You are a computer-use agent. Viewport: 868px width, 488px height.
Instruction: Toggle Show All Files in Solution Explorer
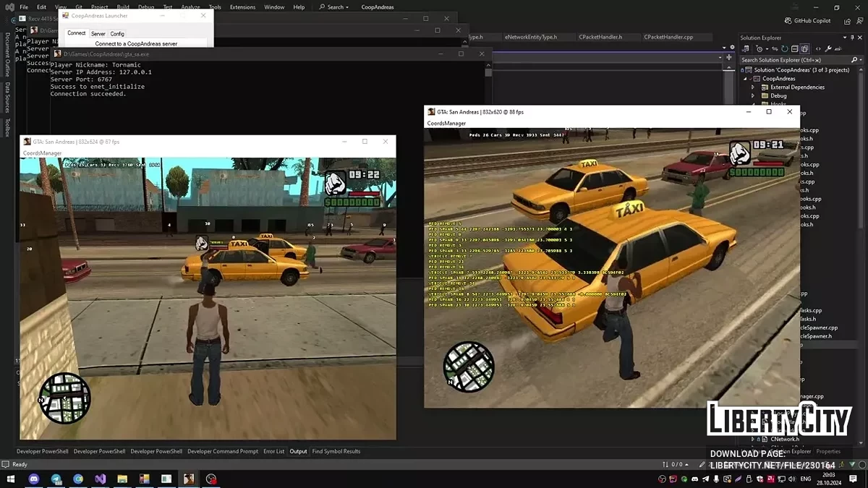coord(804,49)
